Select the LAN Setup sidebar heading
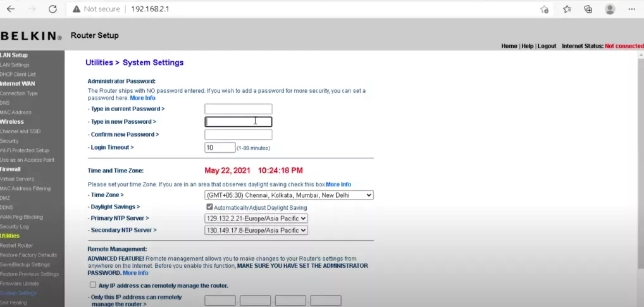The image size is (644, 307). [14, 55]
